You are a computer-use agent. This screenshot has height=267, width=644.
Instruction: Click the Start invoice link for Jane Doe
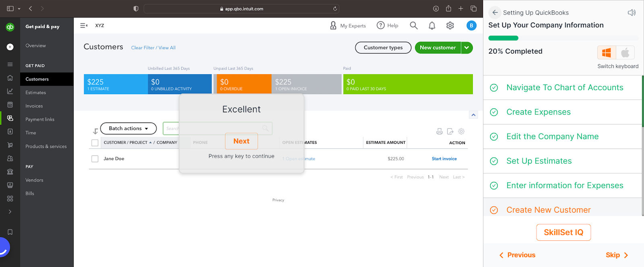pos(444,159)
